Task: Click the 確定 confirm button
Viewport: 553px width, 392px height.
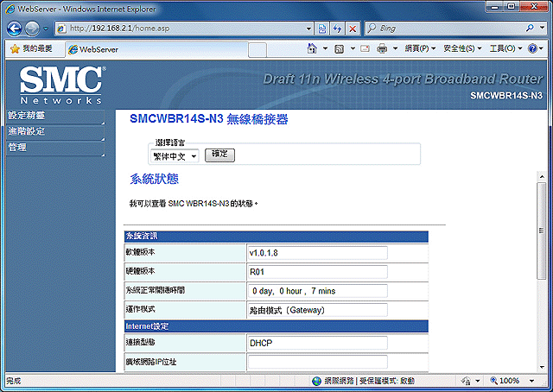Action: tap(219, 155)
